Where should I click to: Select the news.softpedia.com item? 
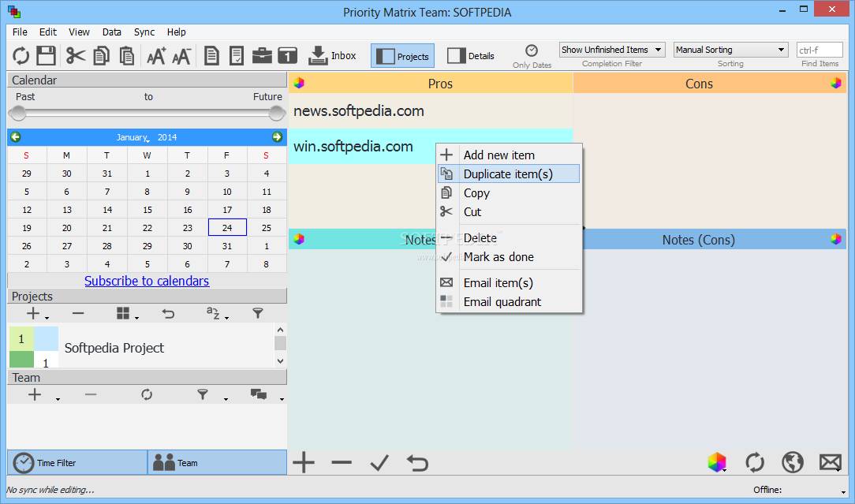430,110
